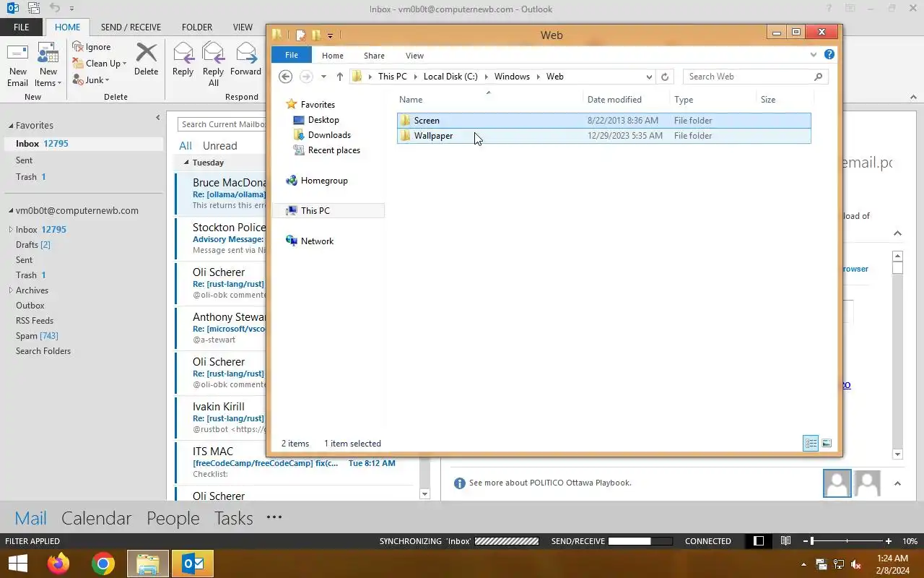The width and height of the screenshot is (924, 578).
Task: Expand Explorer ribbon chevron
Action: 814,55
